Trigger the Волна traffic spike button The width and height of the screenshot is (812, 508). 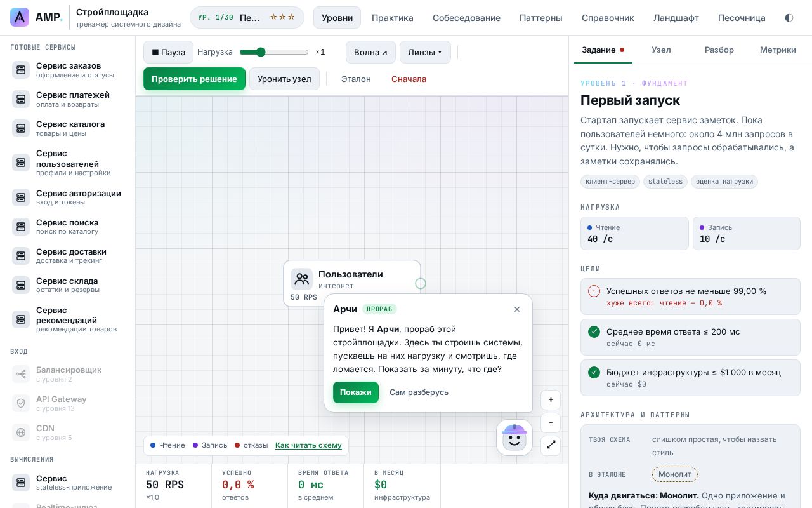coord(370,52)
